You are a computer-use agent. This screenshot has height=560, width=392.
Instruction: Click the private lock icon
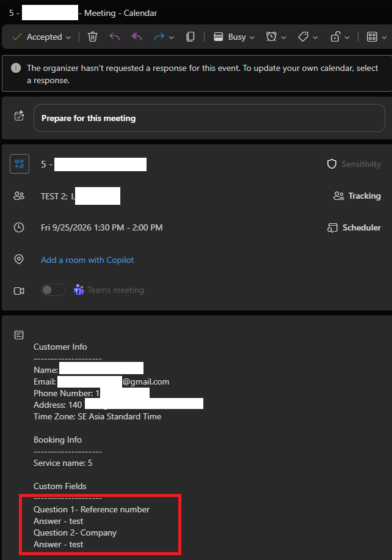coord(335,37)
